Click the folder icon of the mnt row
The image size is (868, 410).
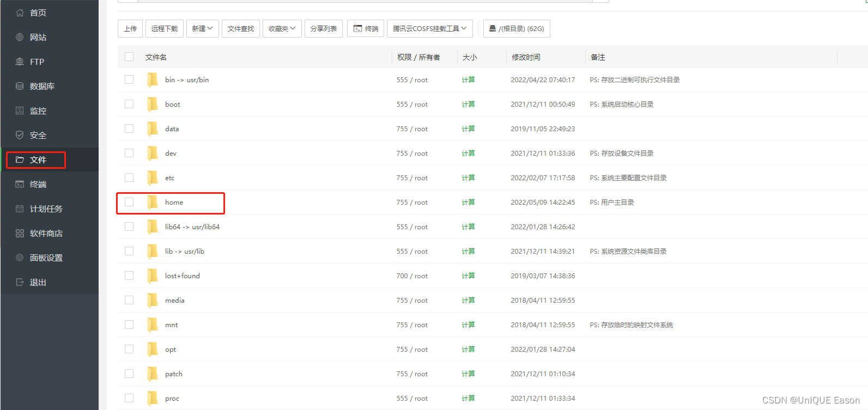point(153,325)
